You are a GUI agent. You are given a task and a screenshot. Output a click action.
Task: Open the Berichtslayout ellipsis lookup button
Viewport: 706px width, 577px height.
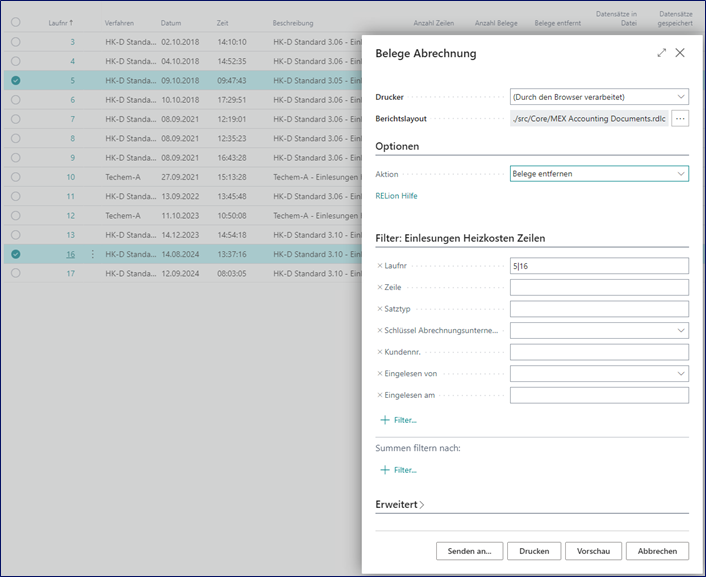(680, 118)
